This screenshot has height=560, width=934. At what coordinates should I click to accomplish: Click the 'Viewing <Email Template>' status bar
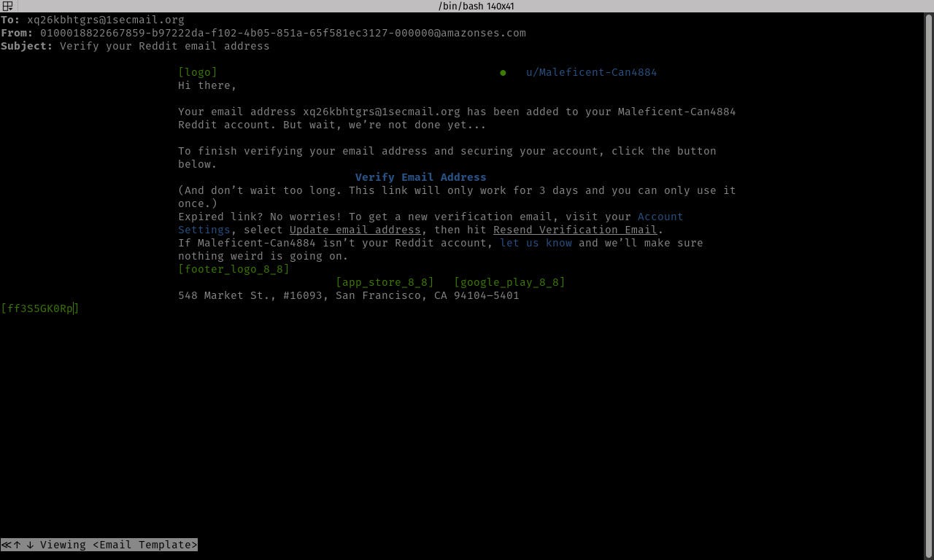tap(99, 545)
